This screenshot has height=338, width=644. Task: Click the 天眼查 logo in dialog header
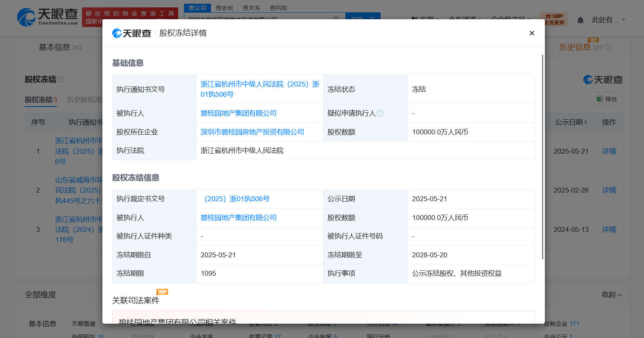(x=132, y=33)
